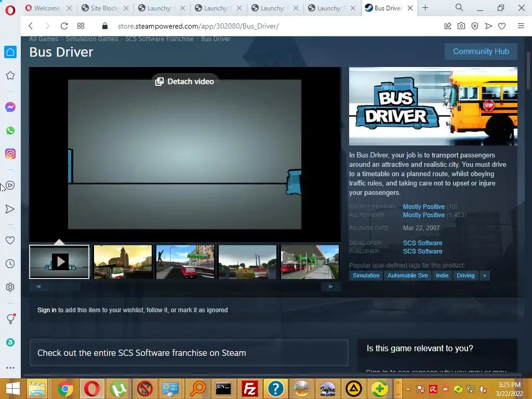Reload the Steam store page
Screen dimensions: 532x399
pos(64,26)
